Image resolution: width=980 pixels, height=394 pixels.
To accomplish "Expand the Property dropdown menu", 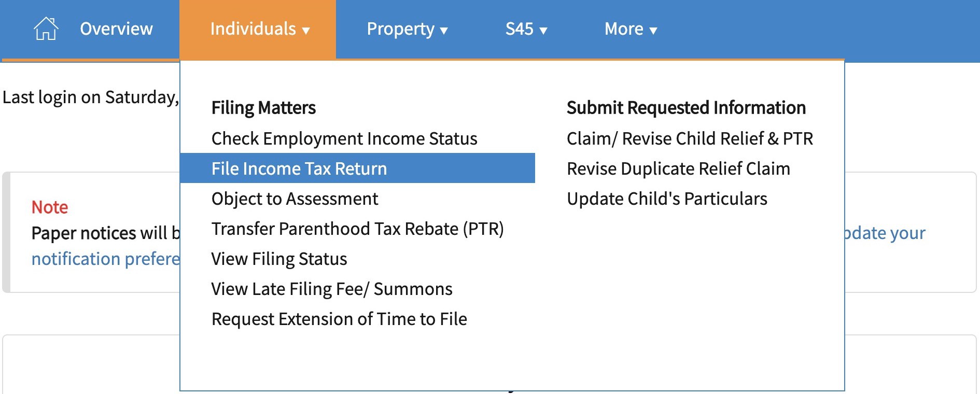I will [407, 29].
